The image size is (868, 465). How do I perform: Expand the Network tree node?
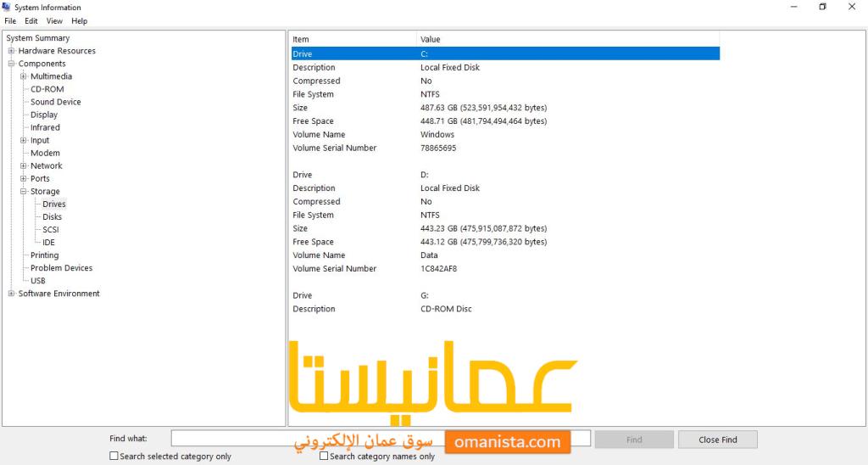click(24, 166)
